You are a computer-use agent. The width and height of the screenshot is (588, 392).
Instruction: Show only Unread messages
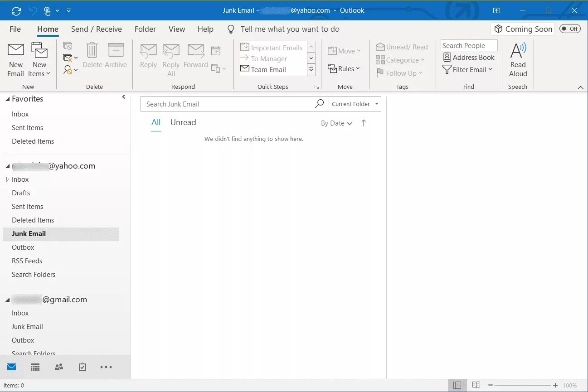coord(183,122)
